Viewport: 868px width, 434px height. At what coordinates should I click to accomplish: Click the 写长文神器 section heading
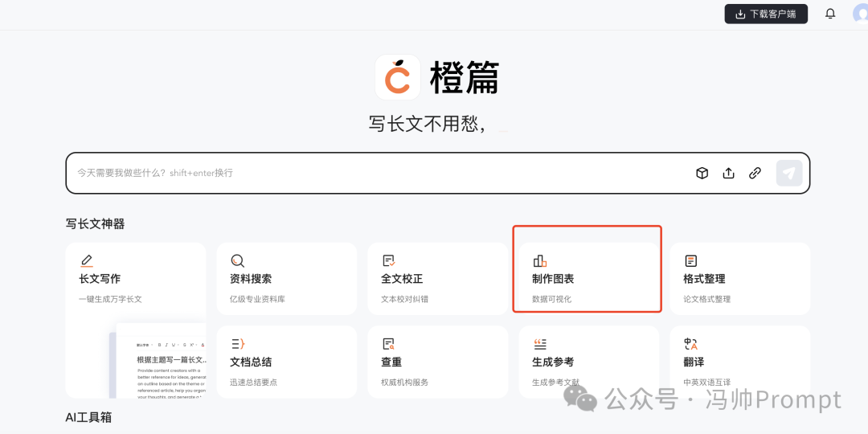[95, 223]
